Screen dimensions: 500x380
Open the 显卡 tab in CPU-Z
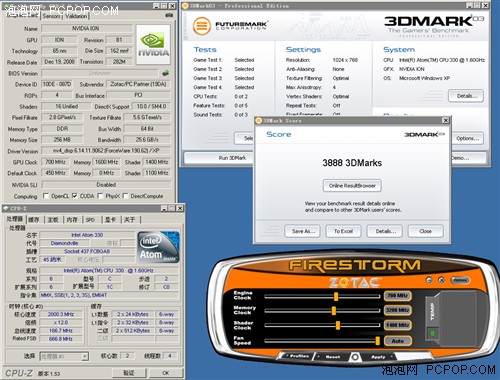click(110, 220)
